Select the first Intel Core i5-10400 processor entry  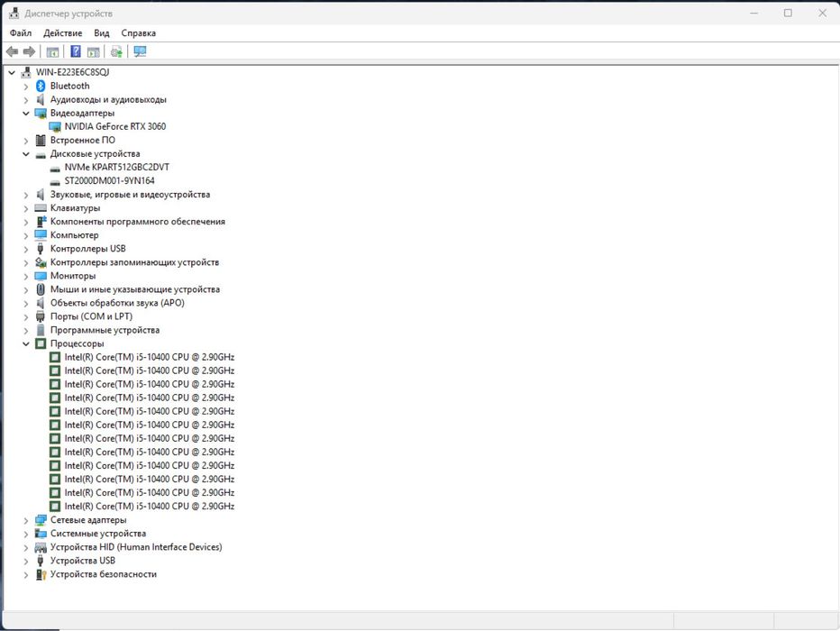click(x=150, y=357)
